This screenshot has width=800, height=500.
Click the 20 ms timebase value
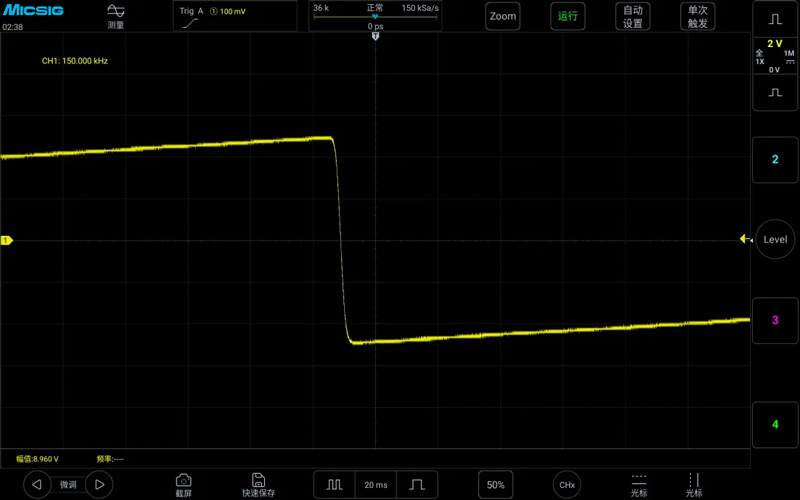tap(376, 485)
